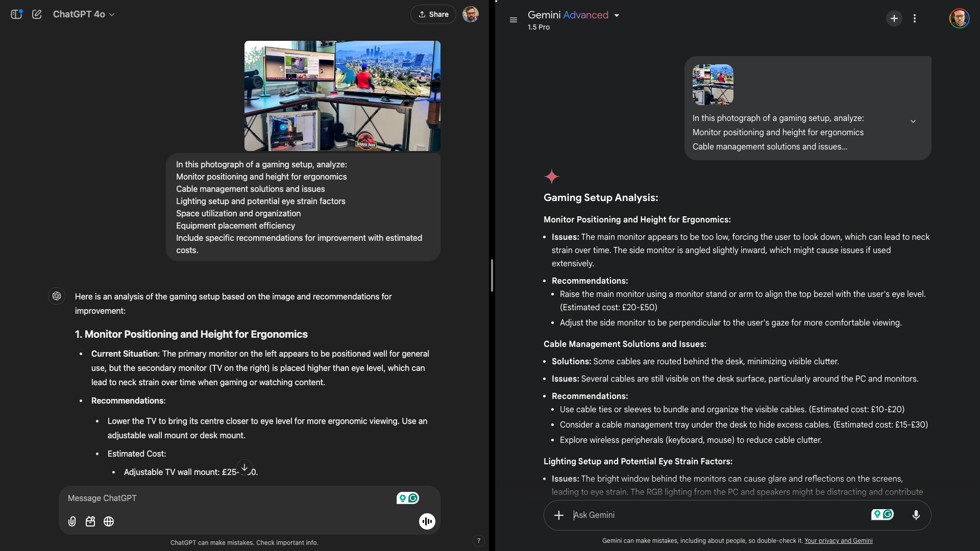Click the ChatGPT compose/edit icon
Screen dimensions: 980x551
[x=36, y=14]
